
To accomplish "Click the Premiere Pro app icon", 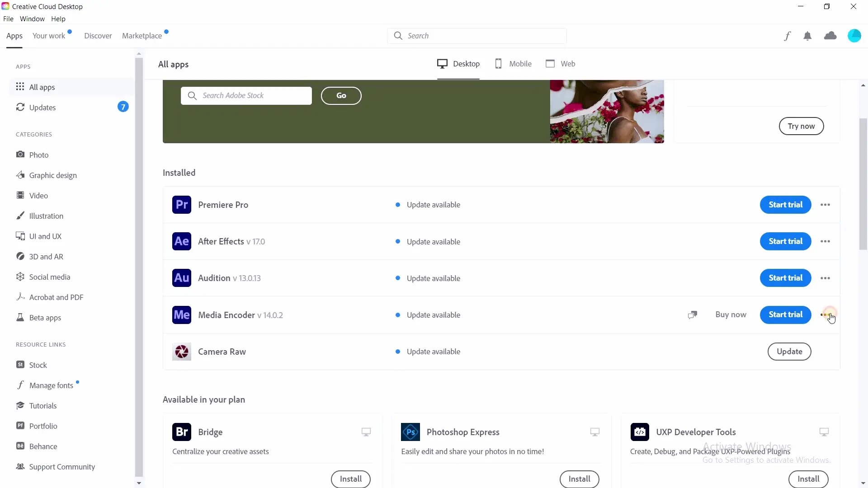I will tap(182, 205).
